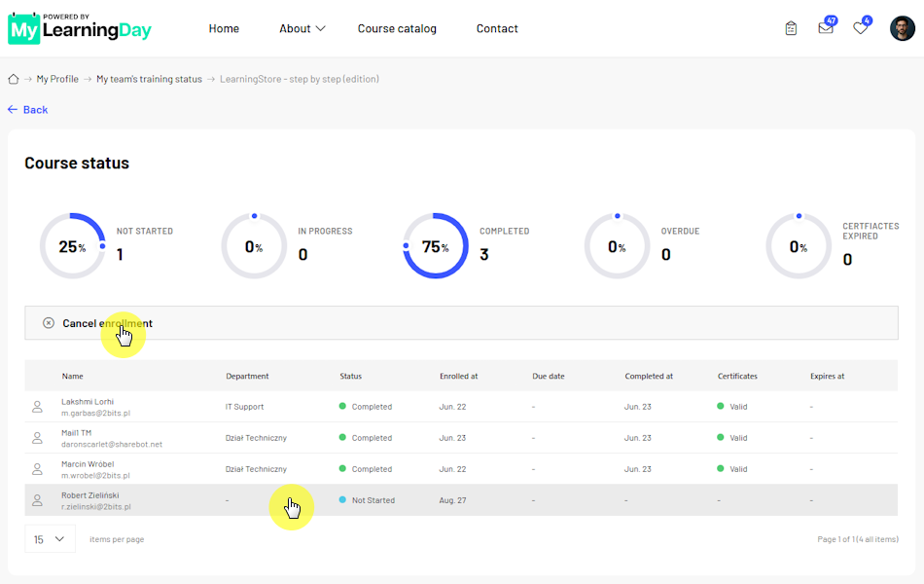Click the Certificates Expired 0% ring
Image resolution: width=924 pixels, height=584 pixels.
click(799, 246)
